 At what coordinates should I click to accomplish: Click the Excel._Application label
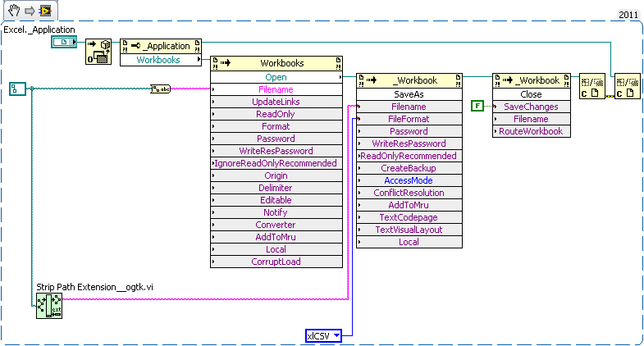[39, 30]
